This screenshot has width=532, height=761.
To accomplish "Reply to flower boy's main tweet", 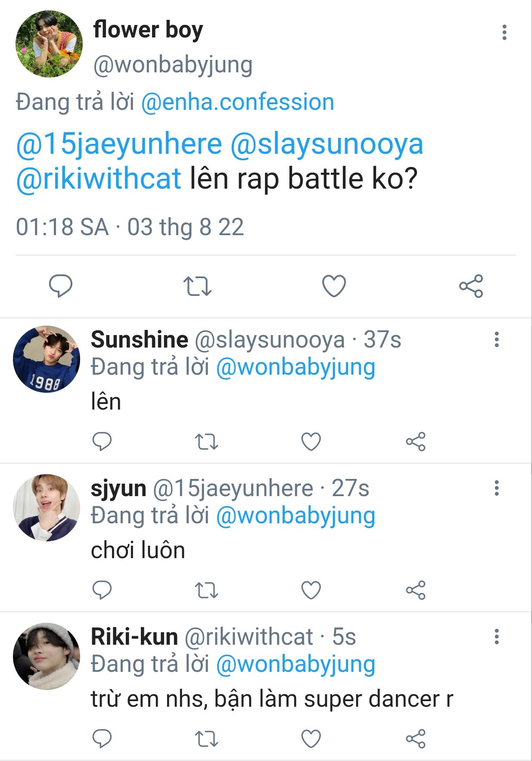I will [60, 286].
